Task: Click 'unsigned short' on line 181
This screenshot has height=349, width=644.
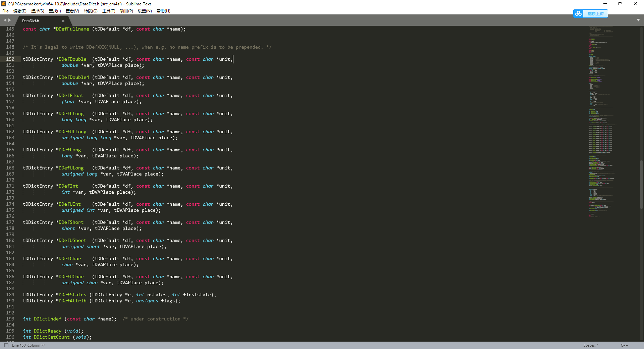Action: point(81,247)
